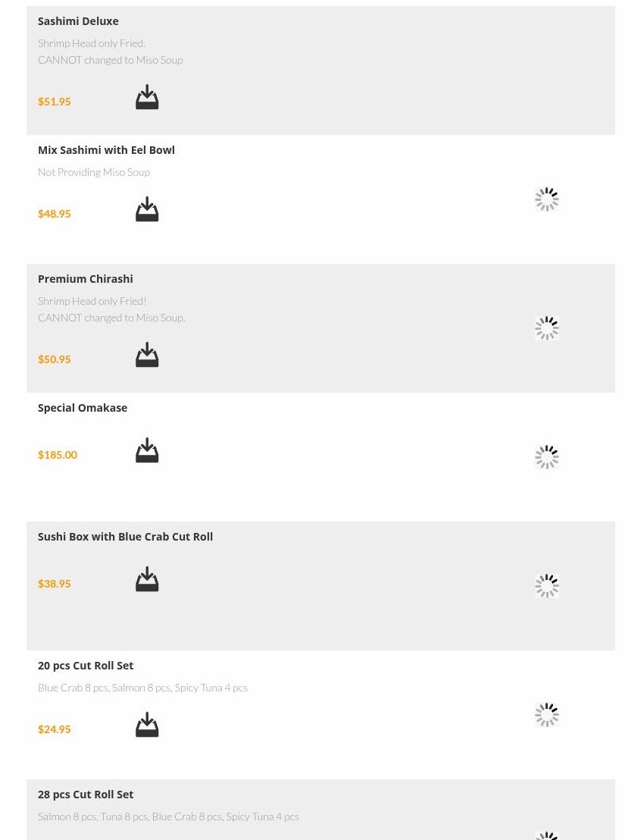Add Special Omakase to the order
This screenshot has width=644, height=840.
pyautogui.click(x=147, y=451)
